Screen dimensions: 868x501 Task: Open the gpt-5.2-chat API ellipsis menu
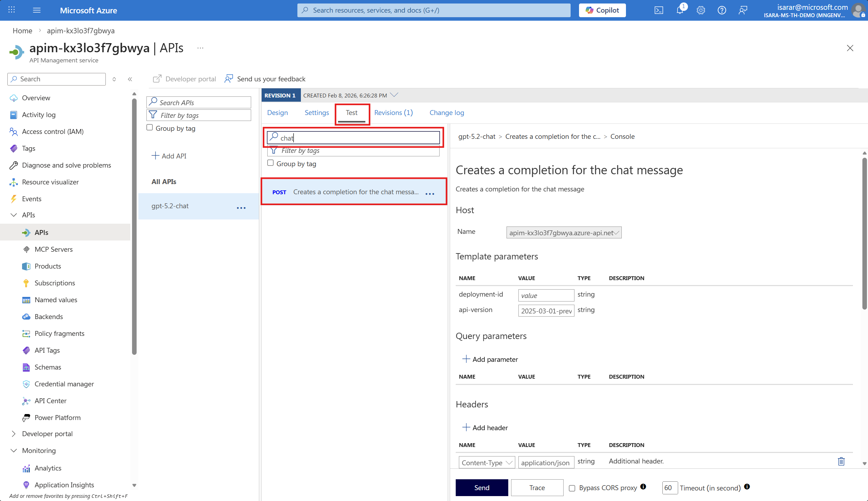(x=241, y=208)
